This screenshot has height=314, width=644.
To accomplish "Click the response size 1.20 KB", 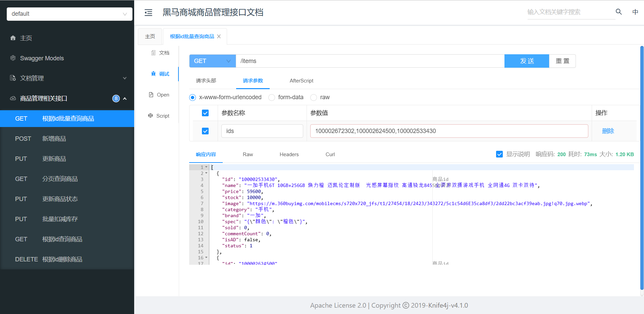I will (625, 154).
